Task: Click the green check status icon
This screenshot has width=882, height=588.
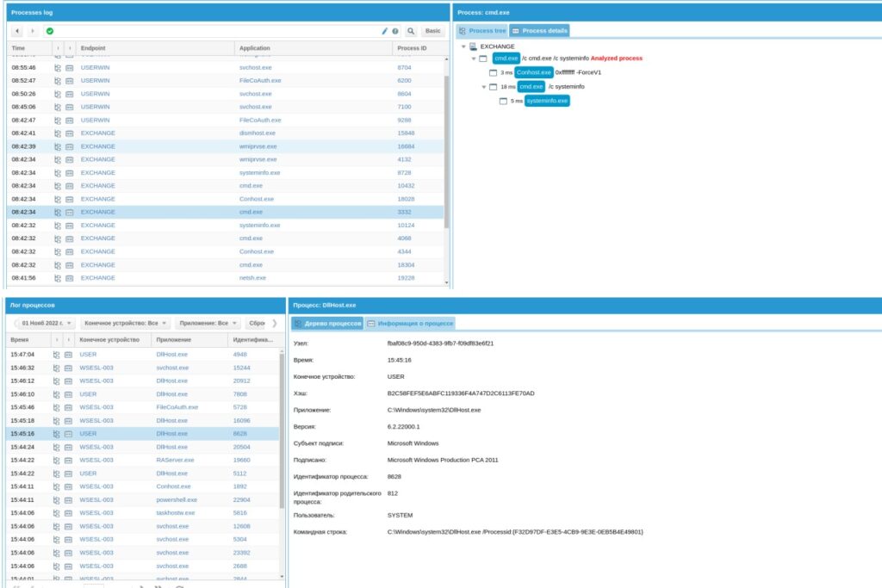Action: point(50,31)
